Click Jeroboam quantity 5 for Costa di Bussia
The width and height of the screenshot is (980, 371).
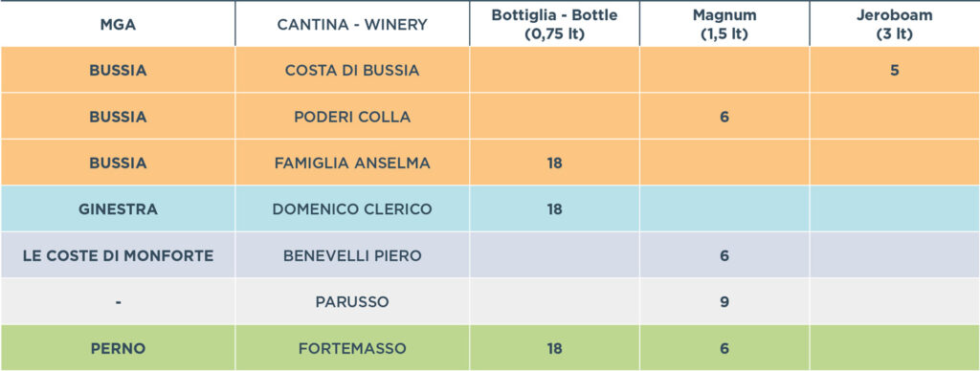[895, 71]
